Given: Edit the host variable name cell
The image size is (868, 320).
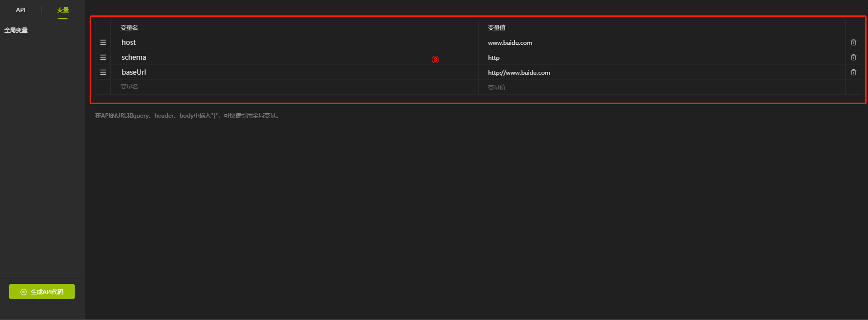Looking at the screenshot, I should point(294,42).
